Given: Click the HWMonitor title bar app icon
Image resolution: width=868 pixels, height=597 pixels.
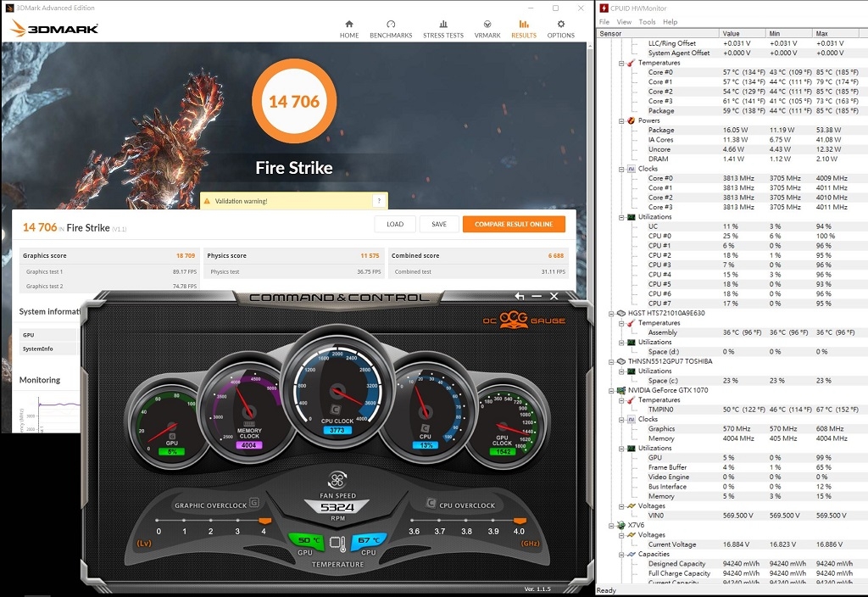Looking at the screenshot, I should pos(604,8).
